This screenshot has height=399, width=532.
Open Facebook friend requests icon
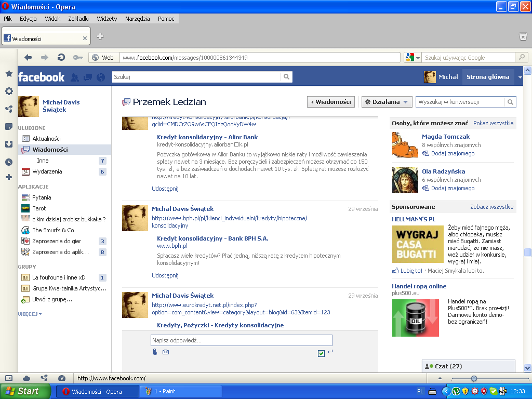pos(75,77)
